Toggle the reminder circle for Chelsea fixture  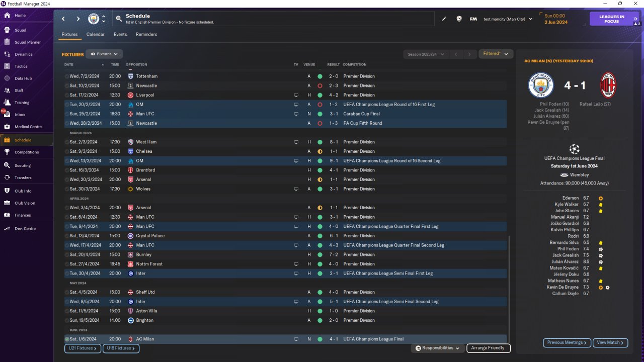coord(67,151)
